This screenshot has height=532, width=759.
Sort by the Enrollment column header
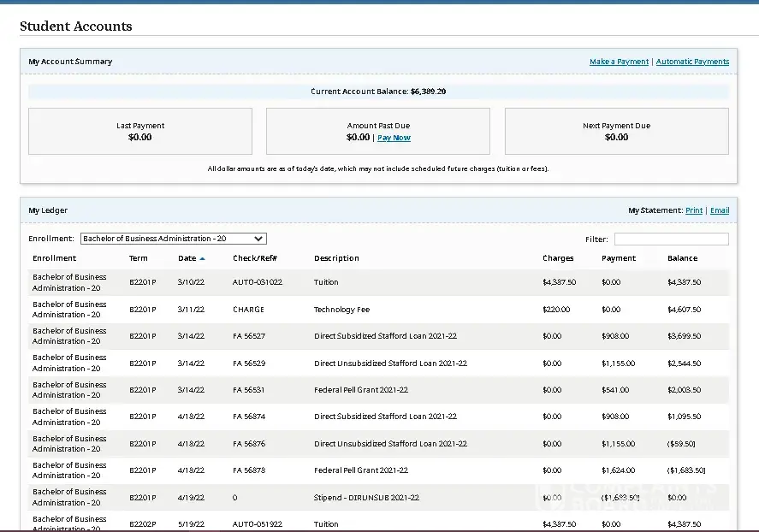55,258
